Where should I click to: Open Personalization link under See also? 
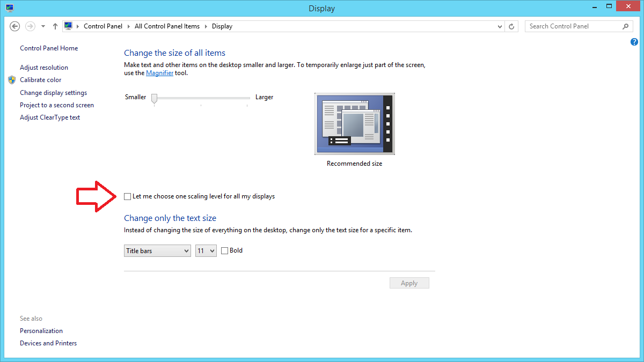41,331
